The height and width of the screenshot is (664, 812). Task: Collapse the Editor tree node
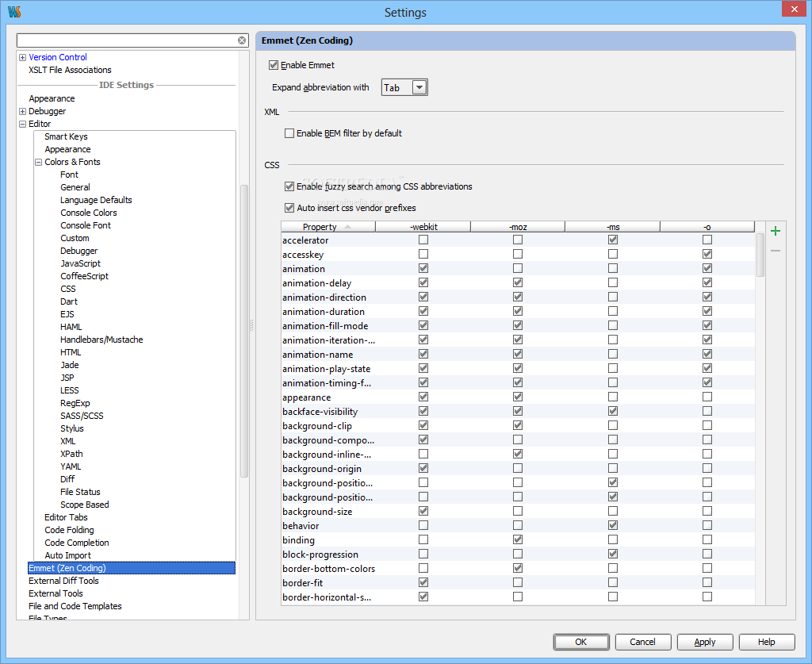pyautogui.click(x=22, y=125)
